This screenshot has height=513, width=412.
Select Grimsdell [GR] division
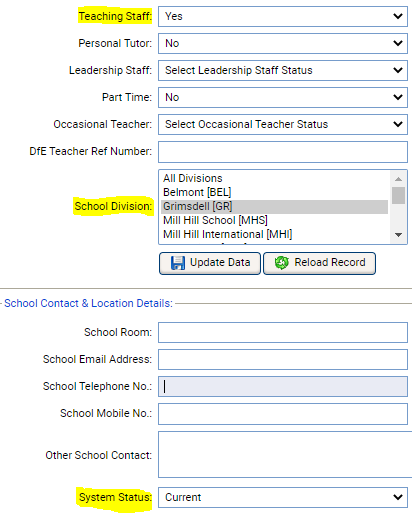click(x=274, y=206)
